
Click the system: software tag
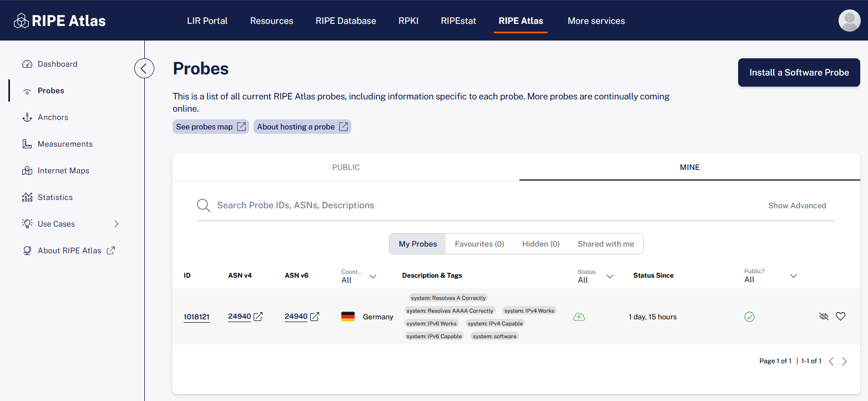tap(494, 336)
